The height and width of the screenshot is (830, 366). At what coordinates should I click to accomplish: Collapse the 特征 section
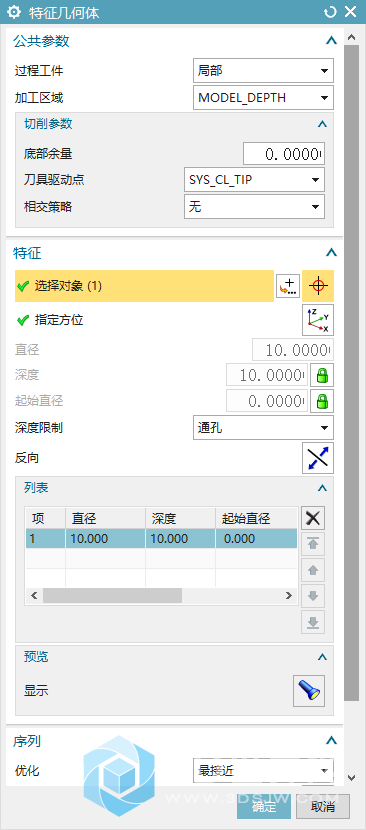click(x=332, y=252)
